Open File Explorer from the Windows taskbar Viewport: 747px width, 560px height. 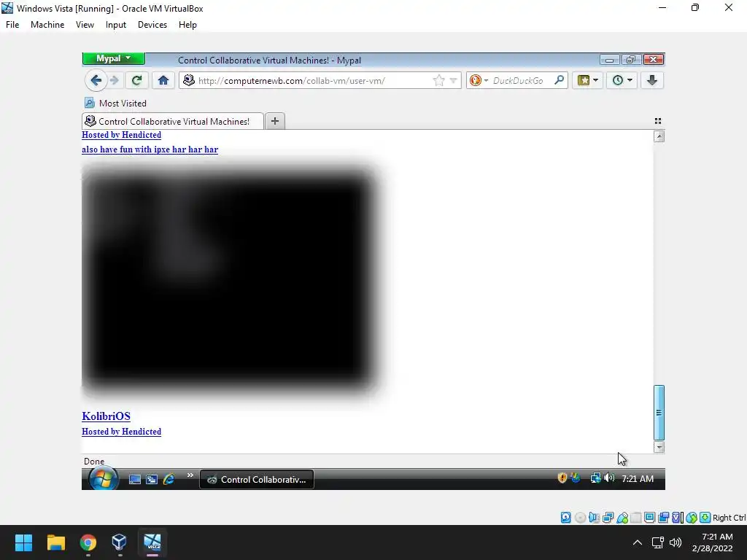point(55,542)
